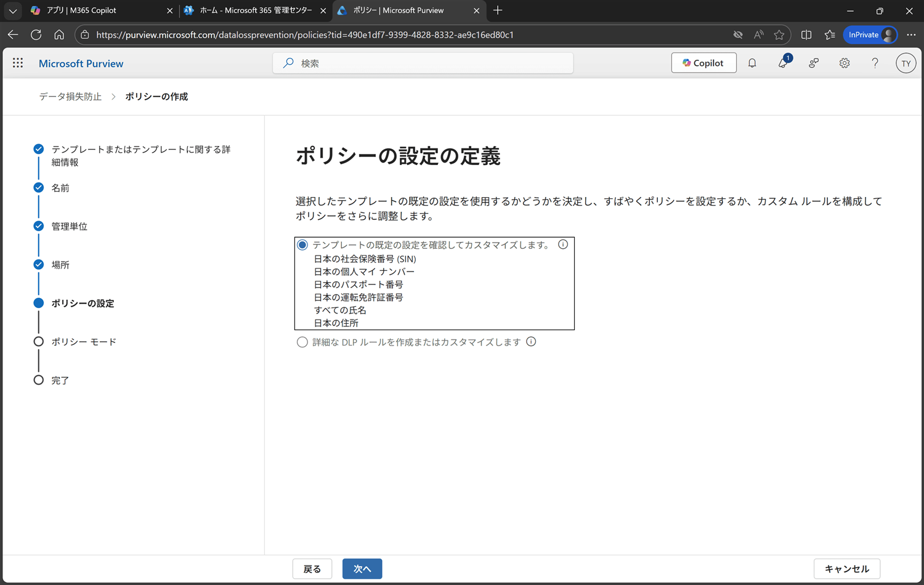Click info icon next to 詳細な DLP ルール option
The image size is (924, 585).
coord(531,342)
